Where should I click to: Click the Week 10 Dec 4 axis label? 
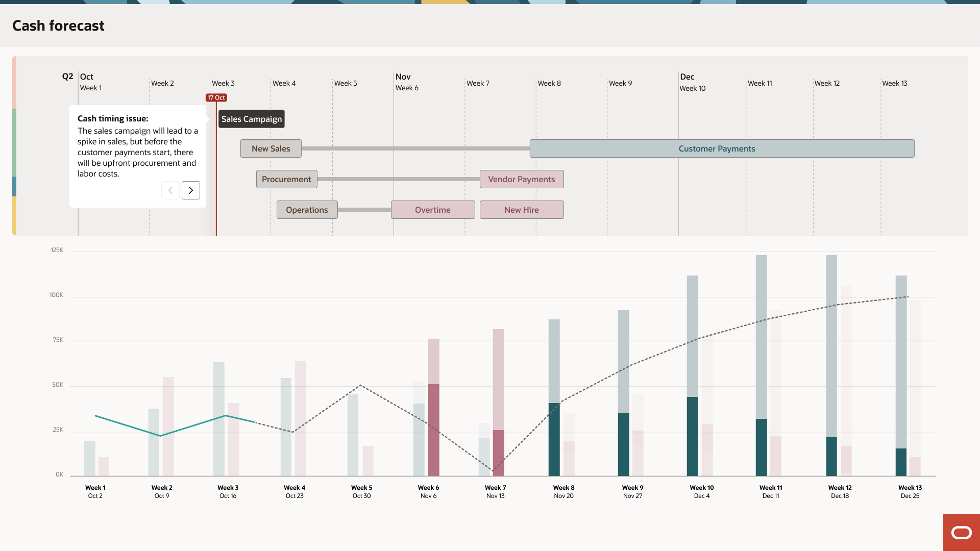click(701, 491)
